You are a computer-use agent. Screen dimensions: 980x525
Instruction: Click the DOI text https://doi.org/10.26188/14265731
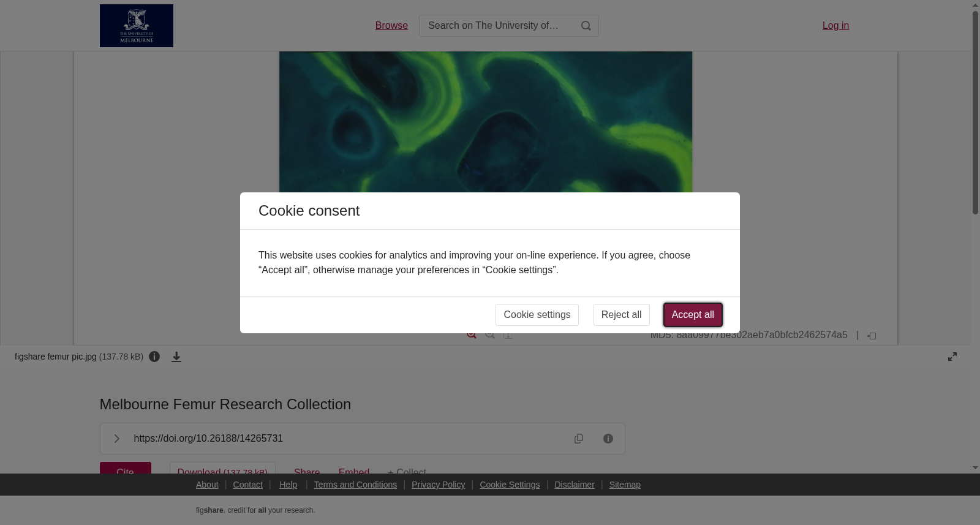pyautogui.click(x=208, y=439)
